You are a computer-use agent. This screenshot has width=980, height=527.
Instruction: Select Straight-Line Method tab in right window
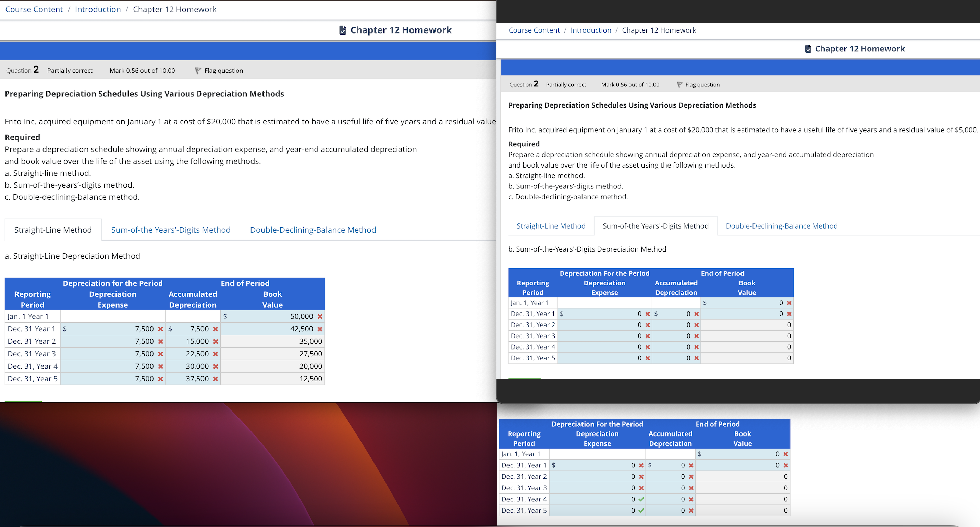tap(551, 226)
